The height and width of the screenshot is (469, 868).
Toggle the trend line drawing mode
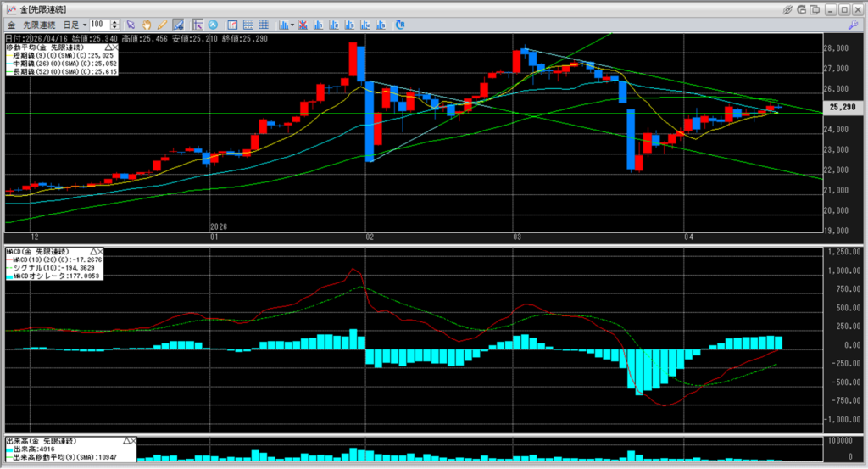pos(177,25)
